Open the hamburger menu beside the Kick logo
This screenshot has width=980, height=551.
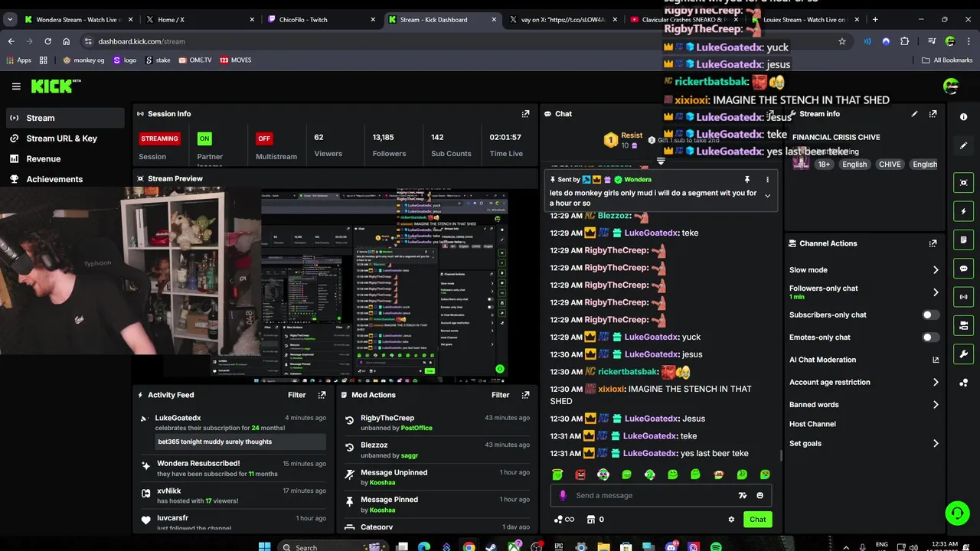tap(16, 86)
